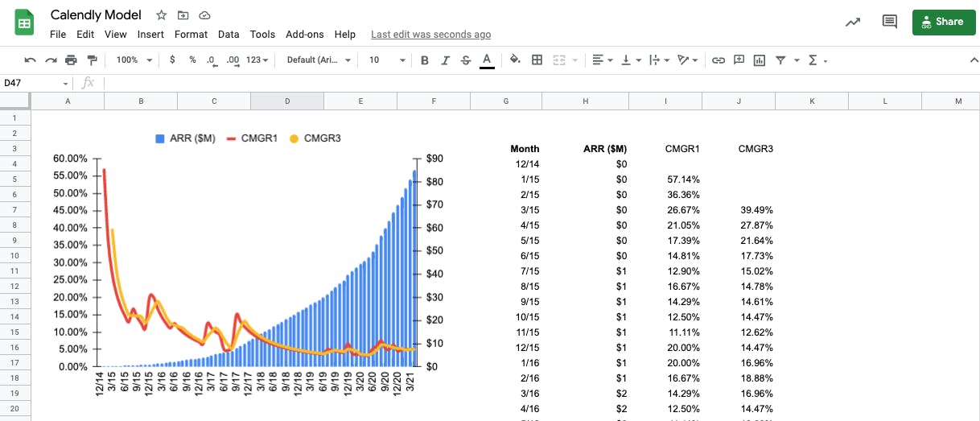980x421 pixels.
Task: Open the Format menu
Action: point(191,35)
